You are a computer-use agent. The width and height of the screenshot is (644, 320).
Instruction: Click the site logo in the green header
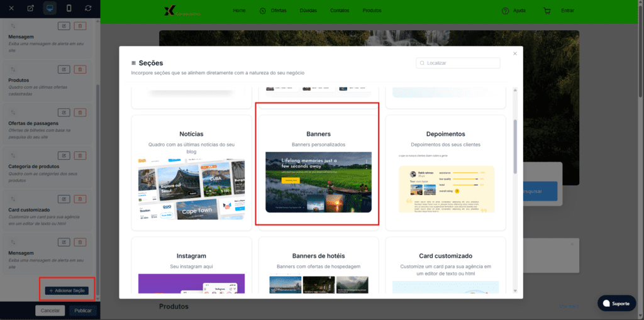click(182, 11)
